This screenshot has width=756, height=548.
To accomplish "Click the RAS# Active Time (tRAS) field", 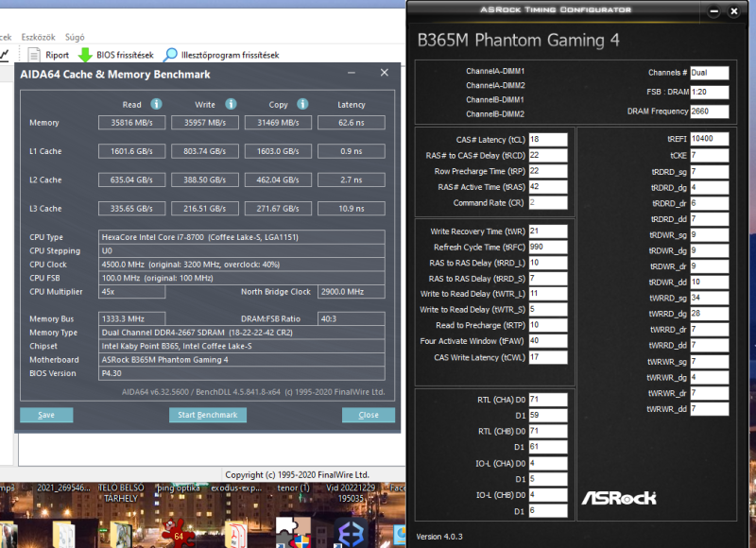I will pos(548,187).
